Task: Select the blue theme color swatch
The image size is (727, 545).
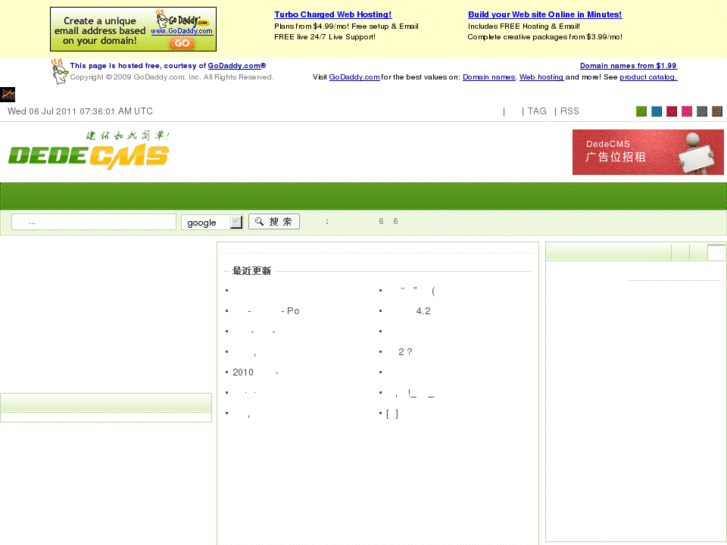Action: (657, 111)
